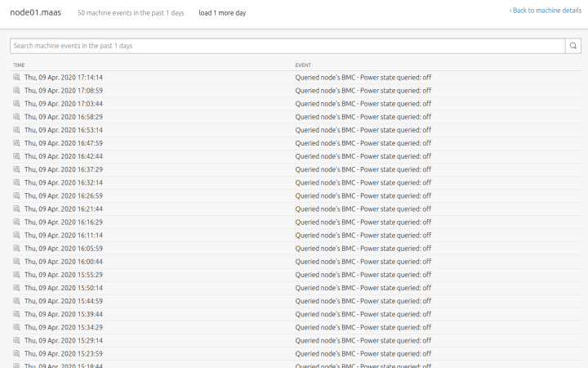This screenshot has height=368, width=588.
Task: Select timestamp Thu, 09 Apr. 2020 16:47:59
Action: coord(64,143)
